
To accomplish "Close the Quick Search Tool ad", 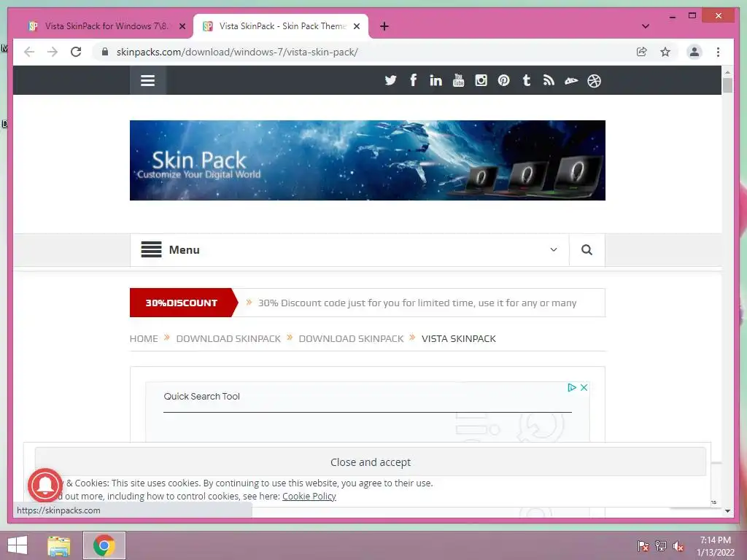I will [x=584, y=388].
